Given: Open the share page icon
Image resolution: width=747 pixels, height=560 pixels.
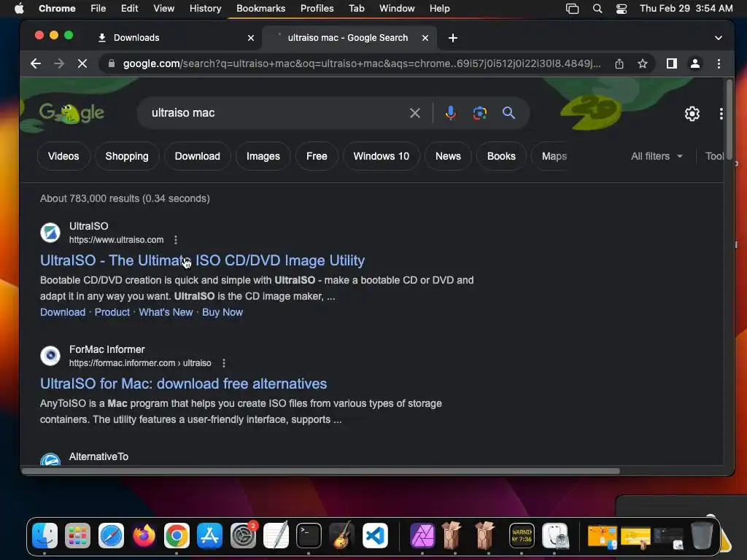Looking at the screenshot, I should click(x=619, y=63).
